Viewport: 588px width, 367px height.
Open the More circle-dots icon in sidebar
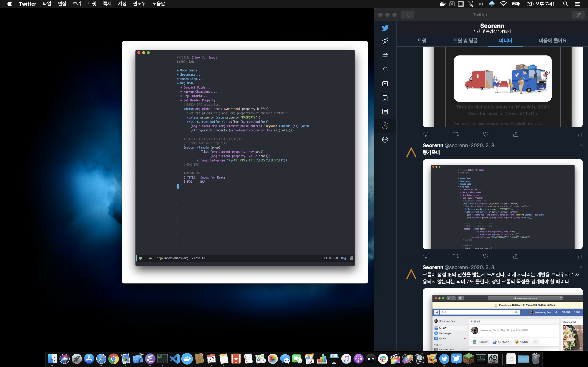pyautogui.click(x=385, y=140)
